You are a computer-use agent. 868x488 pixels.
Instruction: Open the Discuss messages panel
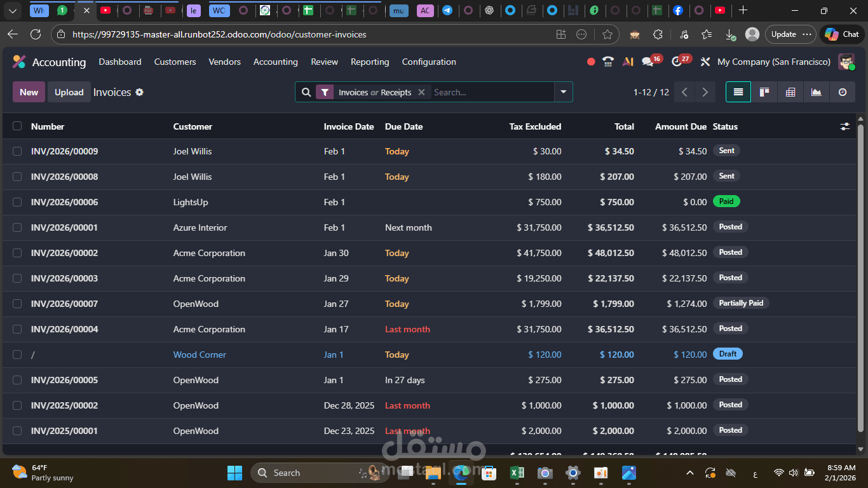(x=649, y=62)
